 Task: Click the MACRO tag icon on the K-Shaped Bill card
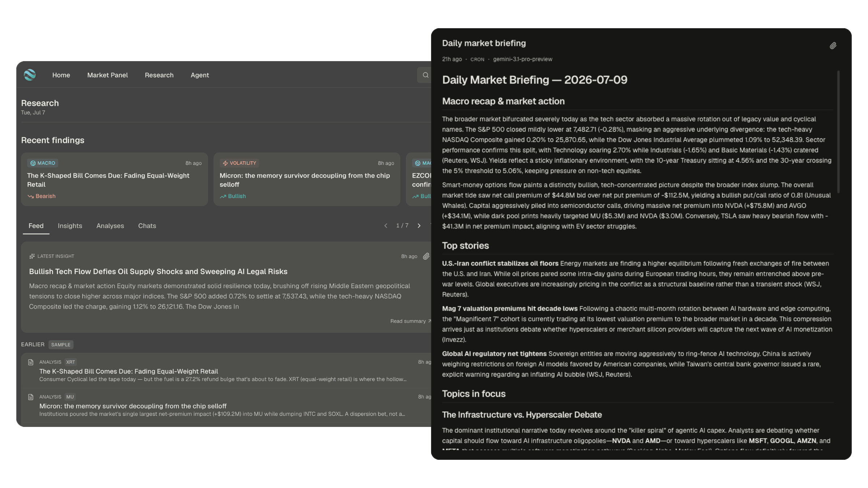[x=33, y=163]
